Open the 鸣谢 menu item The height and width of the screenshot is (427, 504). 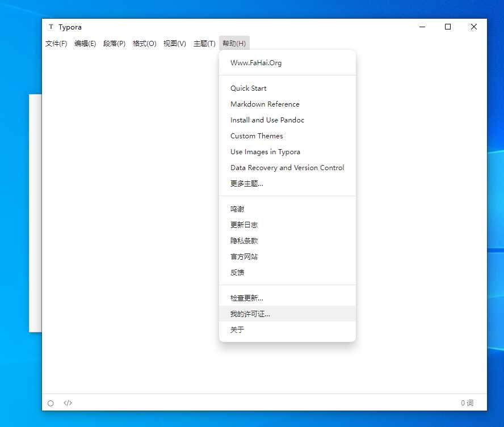(x=287, y=209)
